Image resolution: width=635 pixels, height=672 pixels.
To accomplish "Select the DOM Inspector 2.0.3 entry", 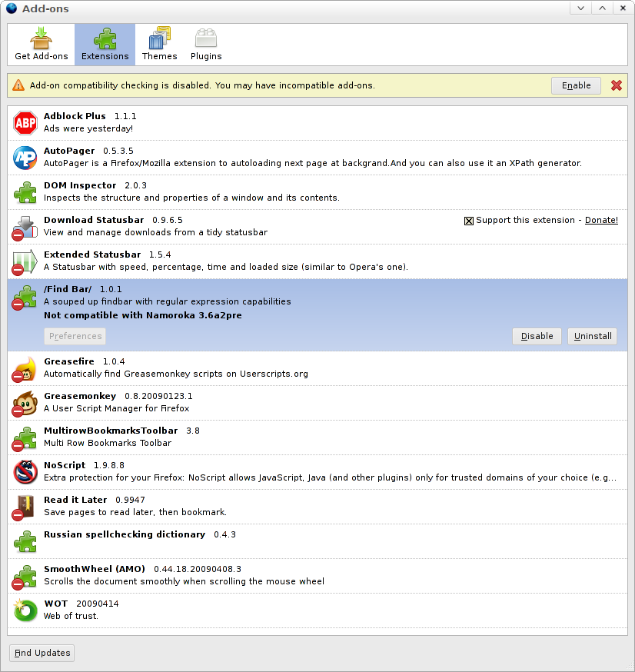I will (317, 192).
